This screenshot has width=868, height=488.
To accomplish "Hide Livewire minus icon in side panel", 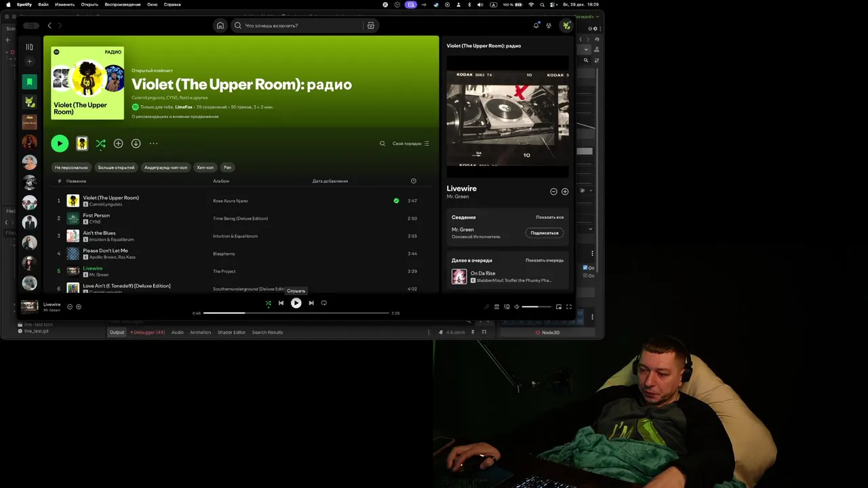I will pos(553,192).
